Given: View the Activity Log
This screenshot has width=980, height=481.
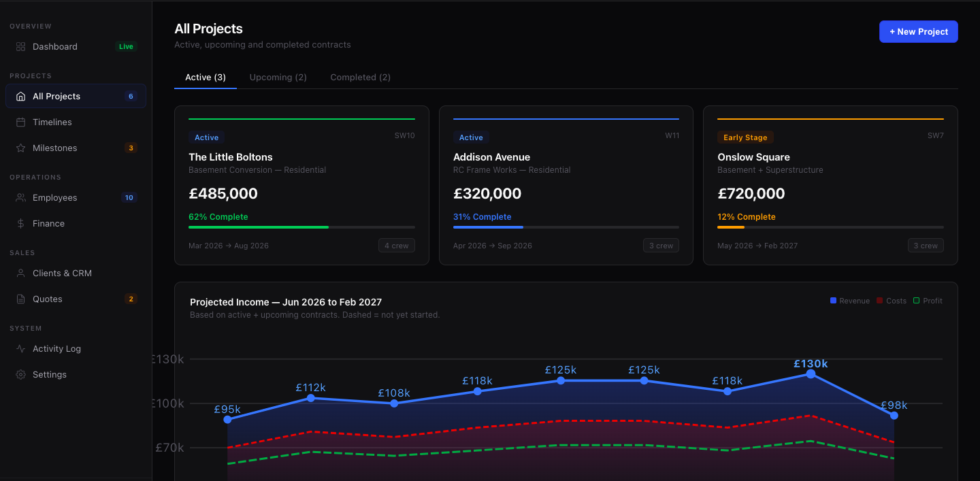Looking at the screenshot, I should [x=76, y=349].
